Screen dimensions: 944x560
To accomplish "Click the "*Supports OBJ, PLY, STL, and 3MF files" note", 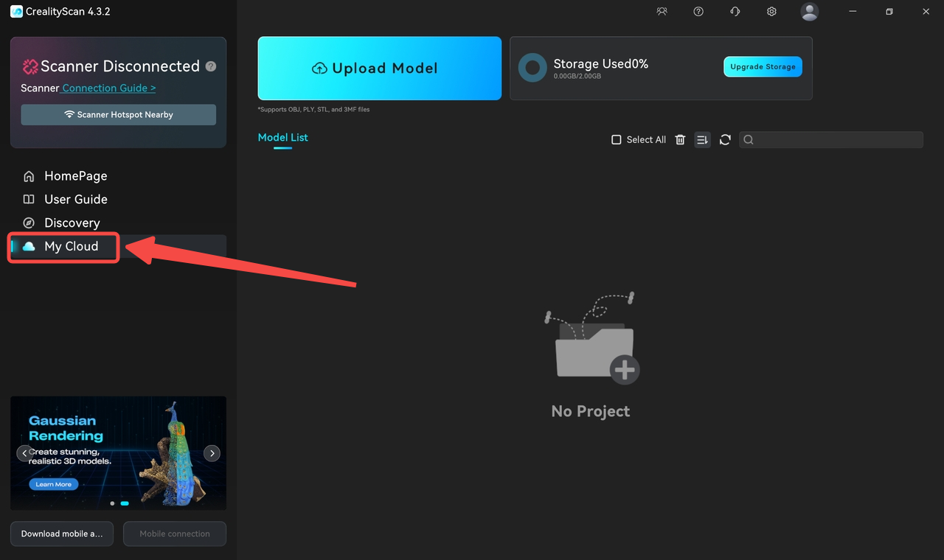I will click(x=313, y=110).
